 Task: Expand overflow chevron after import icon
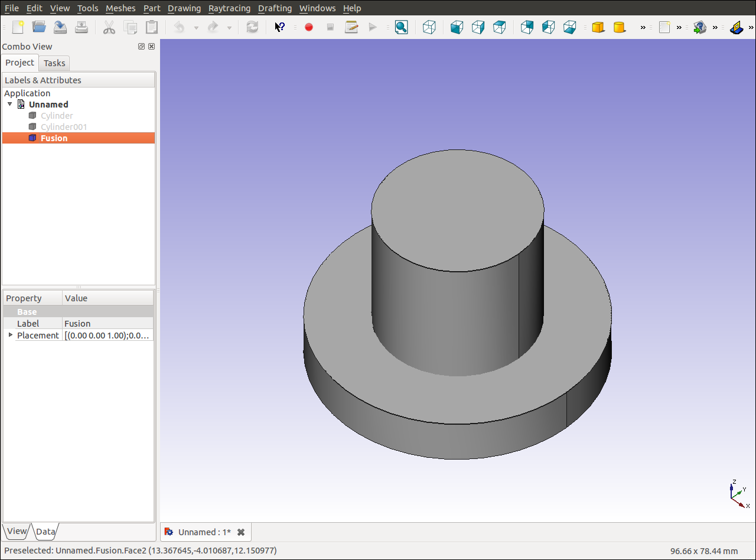[x=715, y=27]
